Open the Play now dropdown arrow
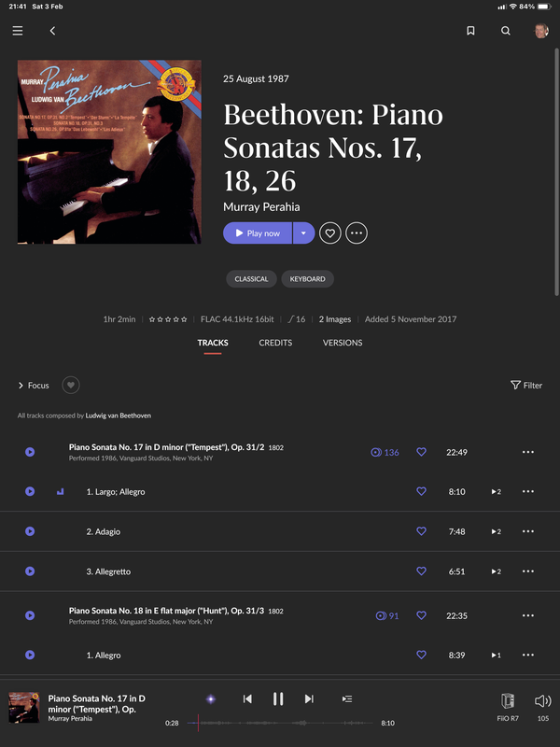This screenshot has width=560, height=747. point(304,233)
